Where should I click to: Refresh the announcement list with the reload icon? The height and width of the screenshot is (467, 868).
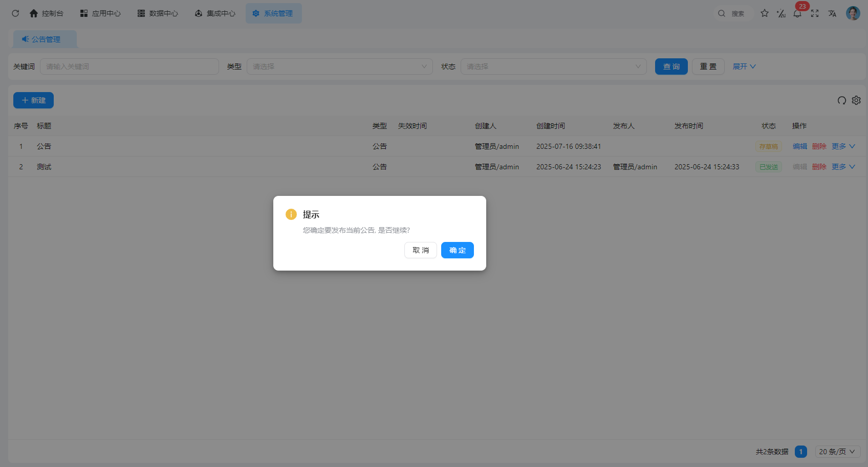(841, 100)
